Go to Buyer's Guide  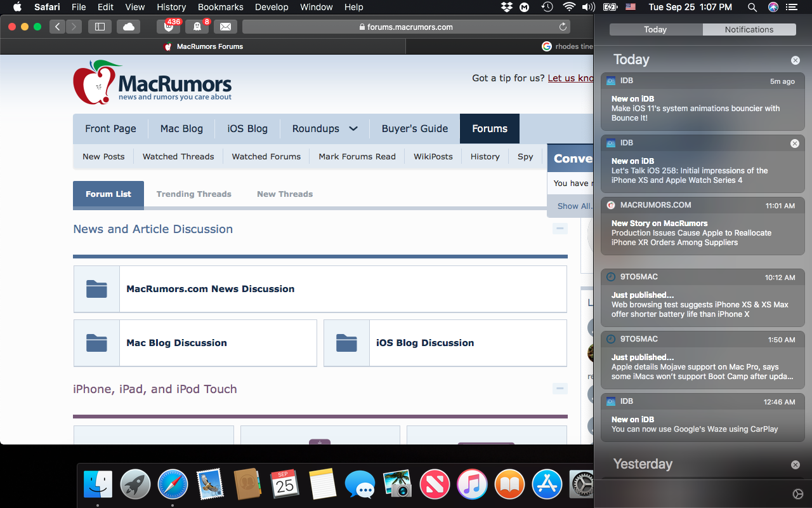[415, 128]
